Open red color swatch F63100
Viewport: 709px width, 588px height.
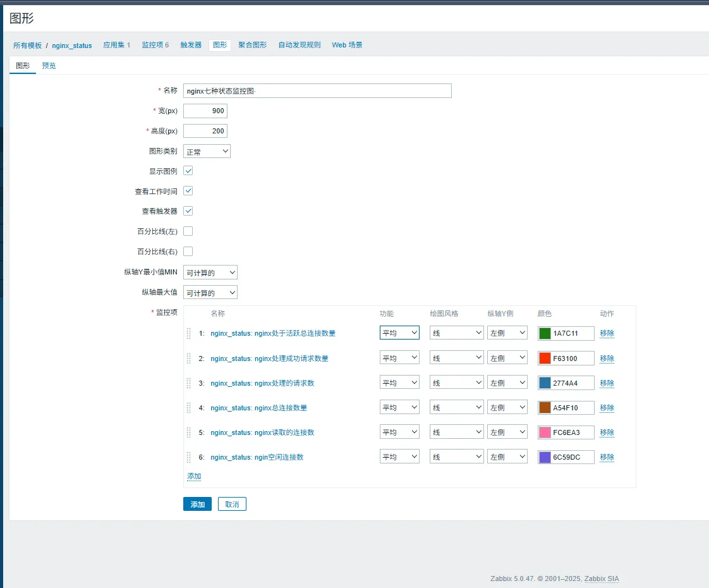[545, 358]
